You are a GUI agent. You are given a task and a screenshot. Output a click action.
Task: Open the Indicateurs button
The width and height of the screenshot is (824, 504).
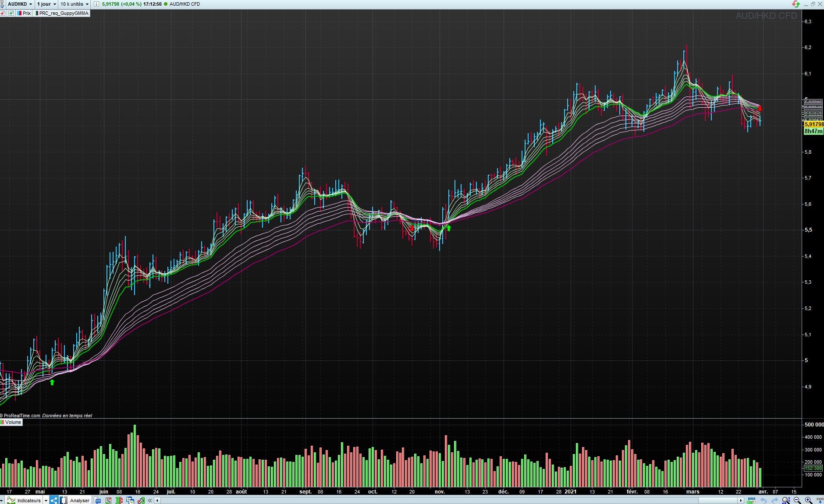[x=24, y=500]
